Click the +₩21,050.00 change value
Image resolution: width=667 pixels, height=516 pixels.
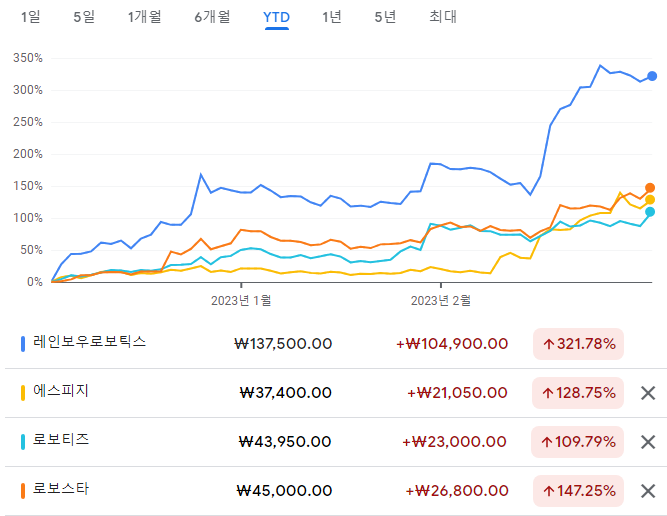pos(457,393)
